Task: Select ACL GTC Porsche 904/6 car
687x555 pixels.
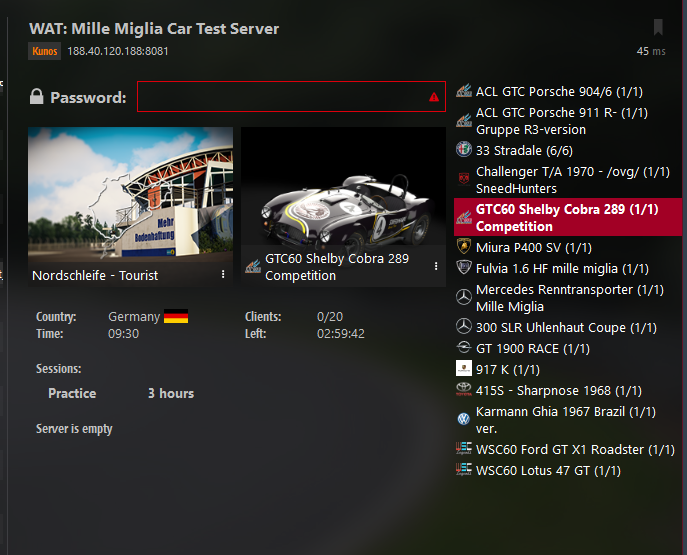Action: pyautogui.click(x=568, y=92)
